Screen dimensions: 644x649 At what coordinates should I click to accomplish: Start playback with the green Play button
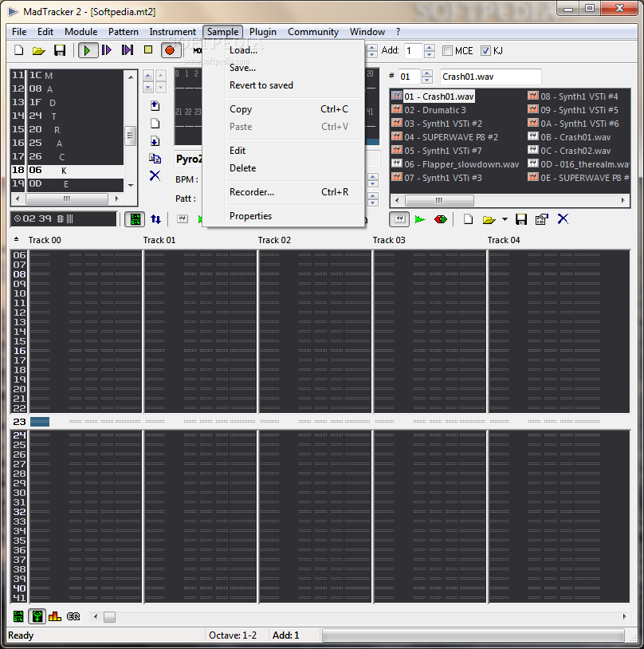(x=88, y=50)
